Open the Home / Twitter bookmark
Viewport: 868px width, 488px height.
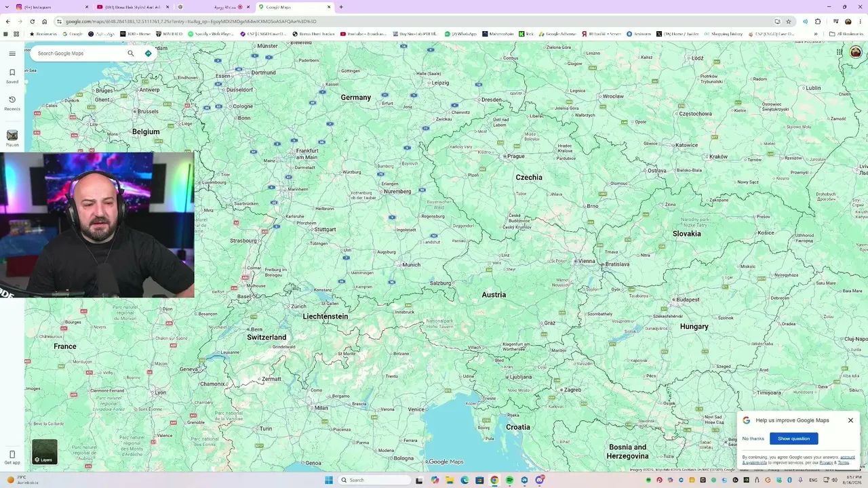677,34
